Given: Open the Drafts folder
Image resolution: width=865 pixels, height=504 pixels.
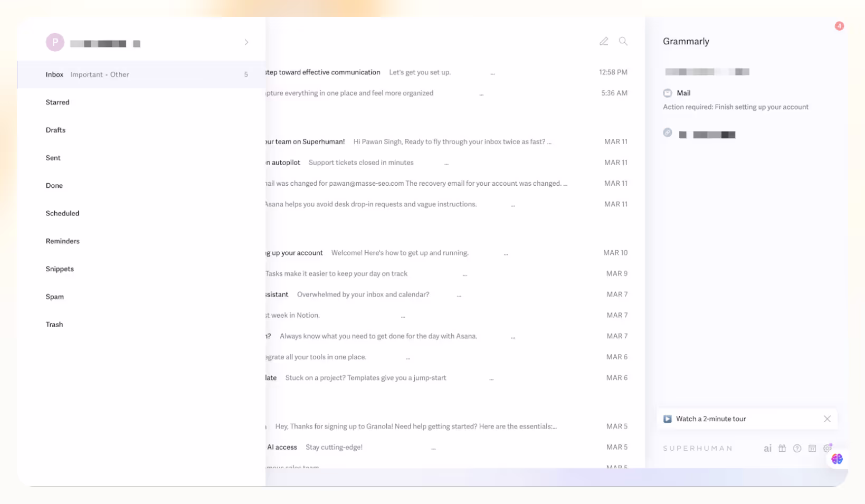Looking at the screenshot, I should 55,130.
